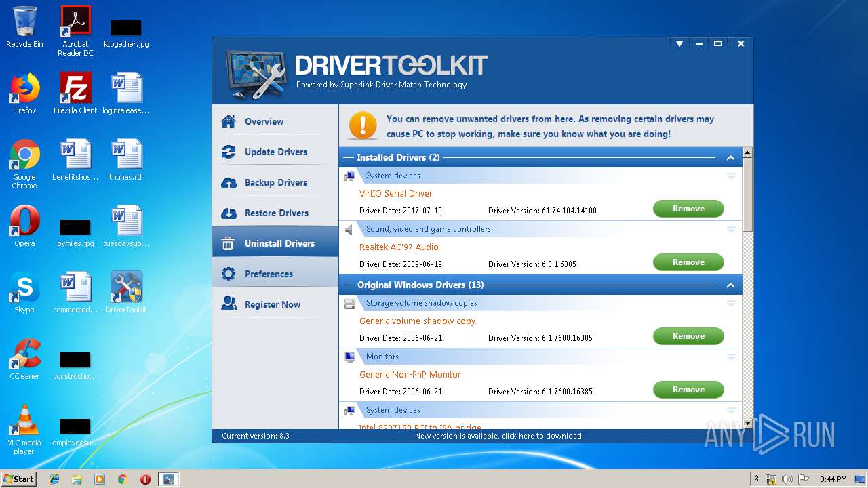The width and height of the screenshot is (868, 488).
Task: Click new version available download link
Action: (x=499, y=436)
